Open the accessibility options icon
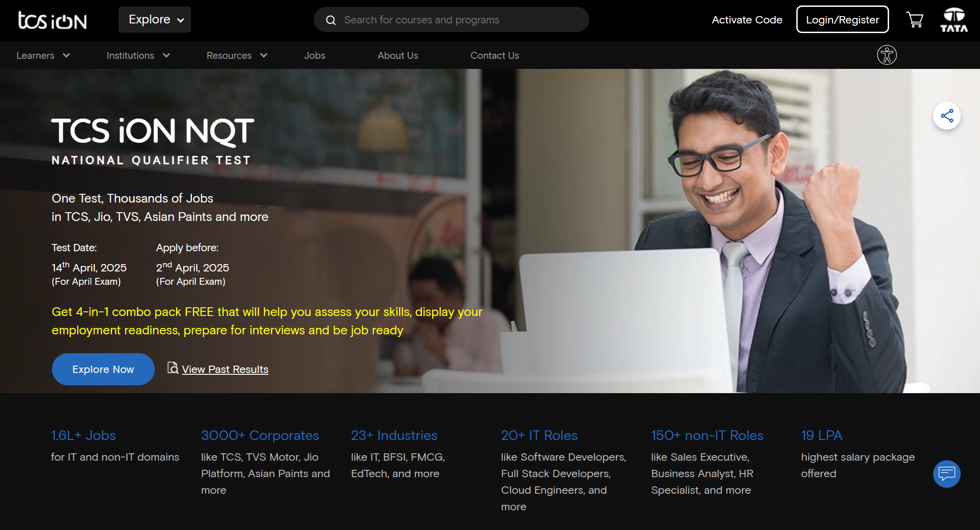The height and width of the screenshot is (530, 980). [x=887, y=55]
